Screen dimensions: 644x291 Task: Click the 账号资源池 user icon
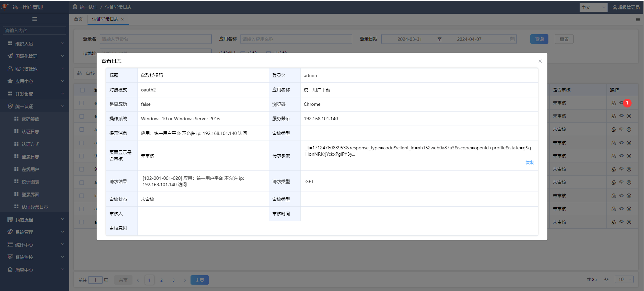click(10, 68)
